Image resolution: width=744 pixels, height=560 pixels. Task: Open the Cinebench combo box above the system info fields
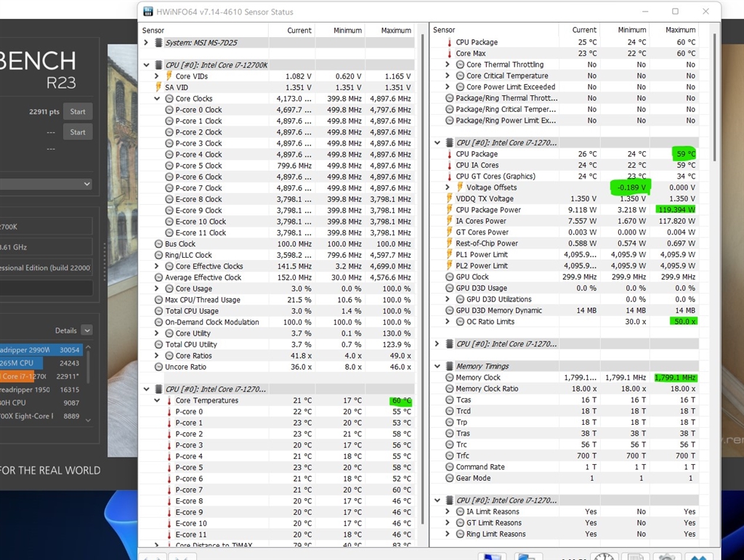pos(46,184)
